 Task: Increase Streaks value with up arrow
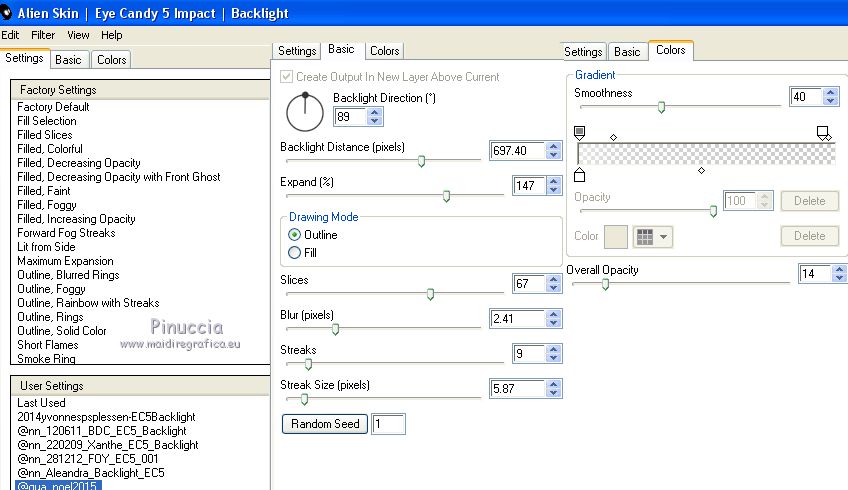[553, 349]
